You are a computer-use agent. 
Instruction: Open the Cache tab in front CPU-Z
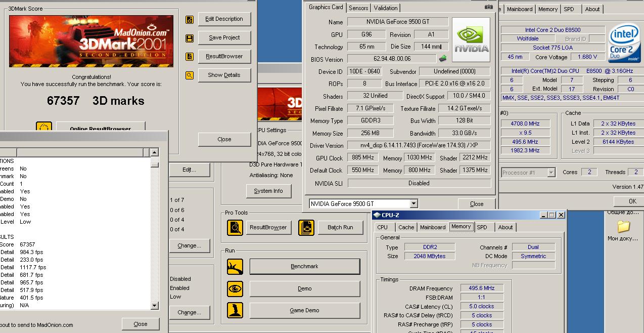point(406,227)
